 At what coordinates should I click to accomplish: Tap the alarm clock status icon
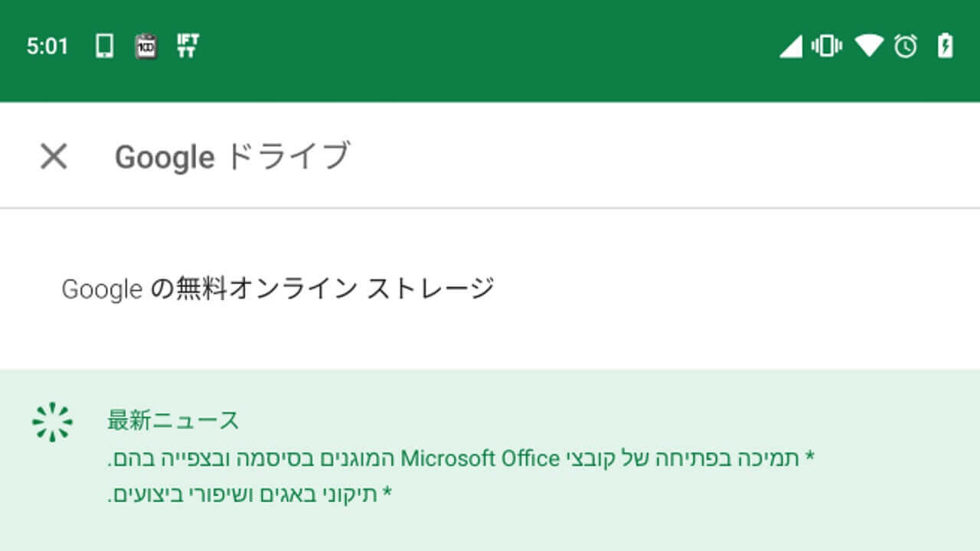click(x=906, y=46)
